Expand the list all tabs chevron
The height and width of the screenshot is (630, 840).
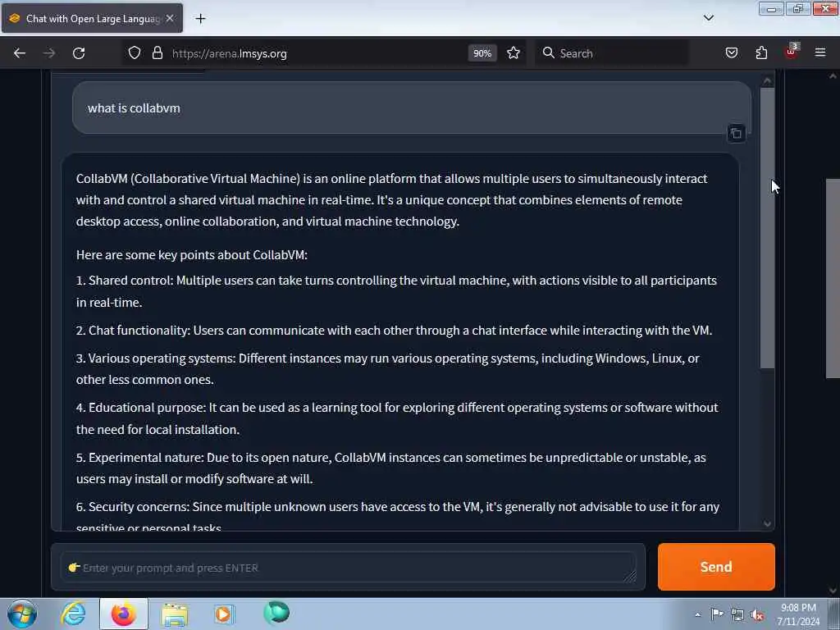[x=708, y=18]
